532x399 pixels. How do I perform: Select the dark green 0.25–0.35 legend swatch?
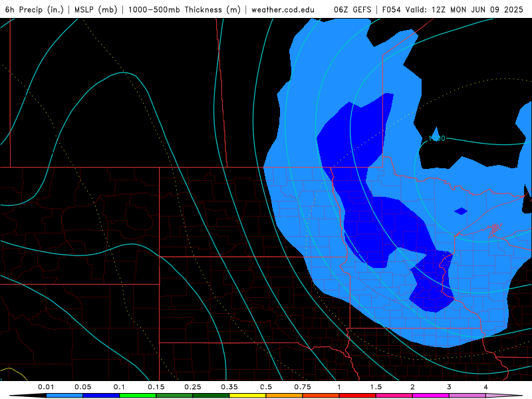(x=211, y=396)
